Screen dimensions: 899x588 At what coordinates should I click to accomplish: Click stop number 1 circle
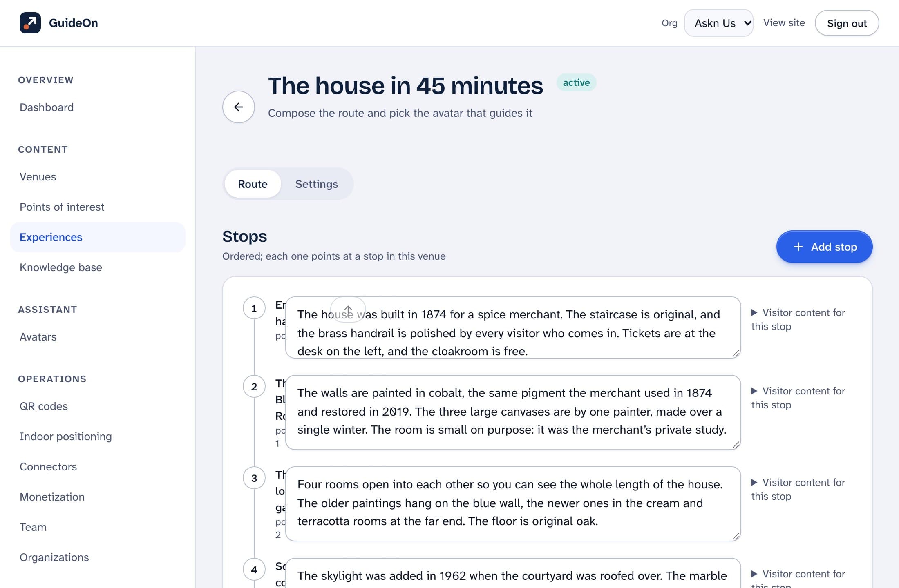coord(254,308)
